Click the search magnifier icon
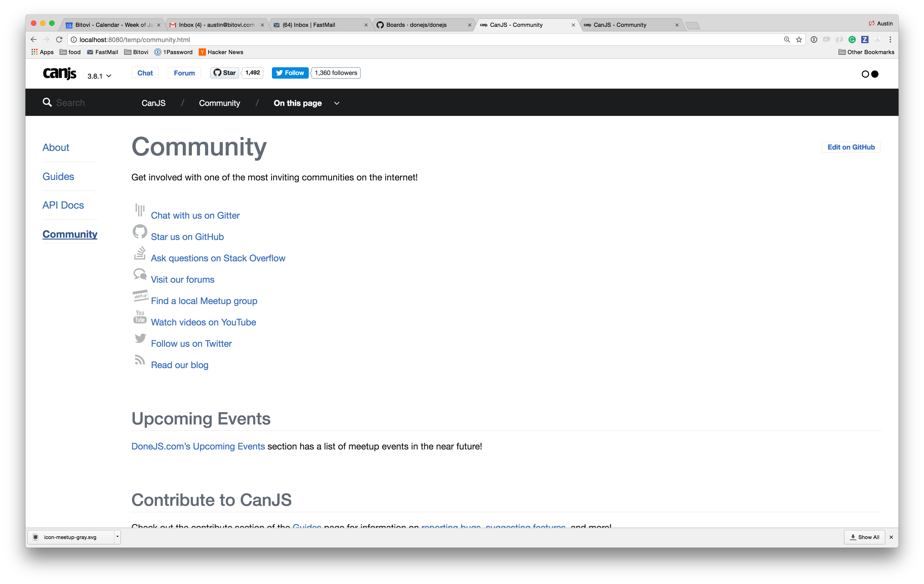The height and width of the screenshot is (584, 924). click(47, 102)
